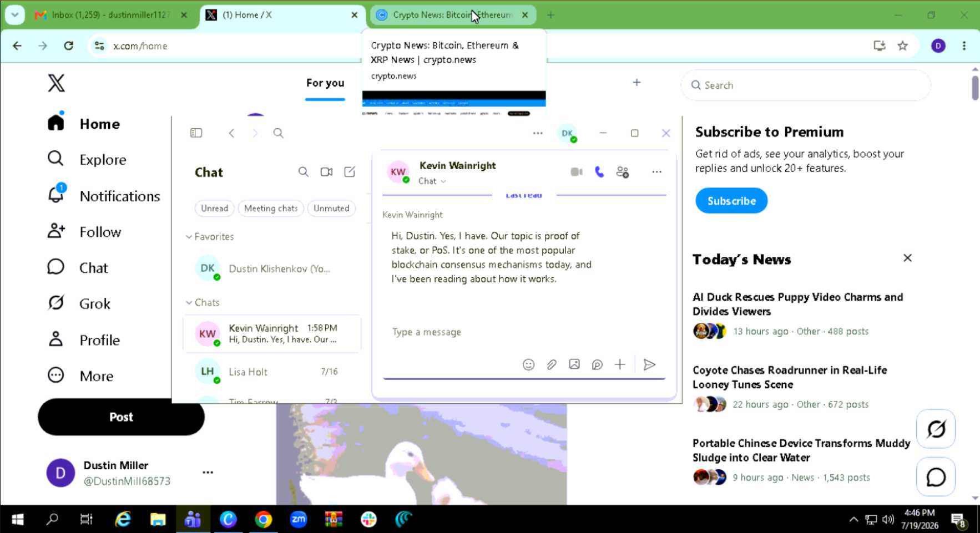Collapse the Favorites section

pos(209,237)
